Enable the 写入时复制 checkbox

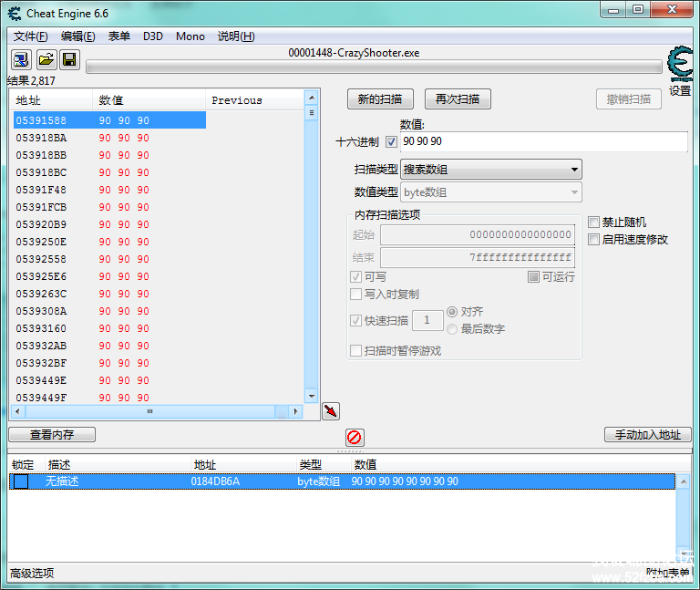pos(355,295)
